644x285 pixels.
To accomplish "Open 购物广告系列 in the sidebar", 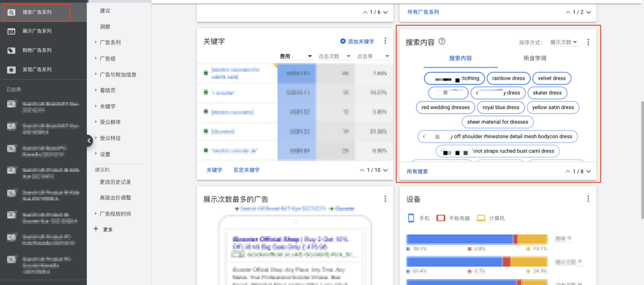I will (37, 50).
